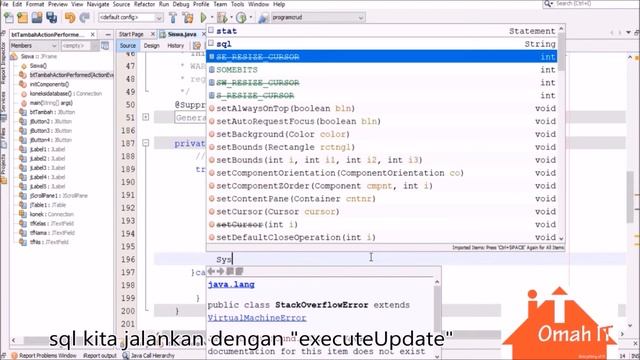Open the java.lang link in the Javadoc popup
Image resolution: width=640 pixels, height=360 pixels.
pyautogui.click(x=231, y=284)
